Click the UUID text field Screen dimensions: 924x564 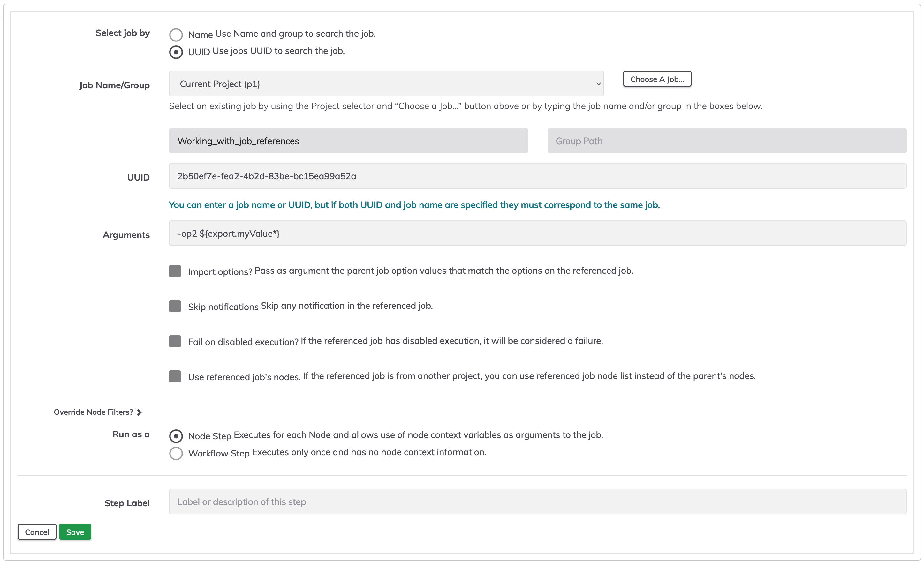point(537,176)
